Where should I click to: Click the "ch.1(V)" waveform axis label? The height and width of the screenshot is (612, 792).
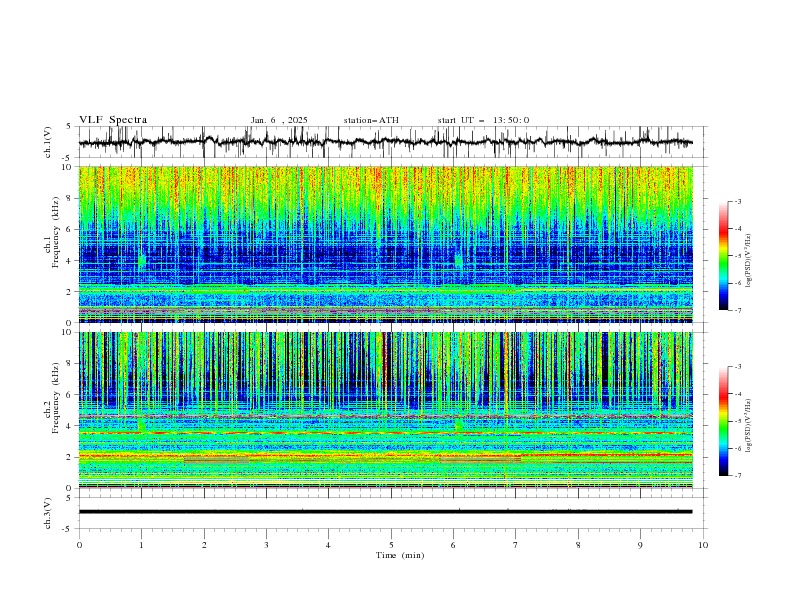(48, 142)
